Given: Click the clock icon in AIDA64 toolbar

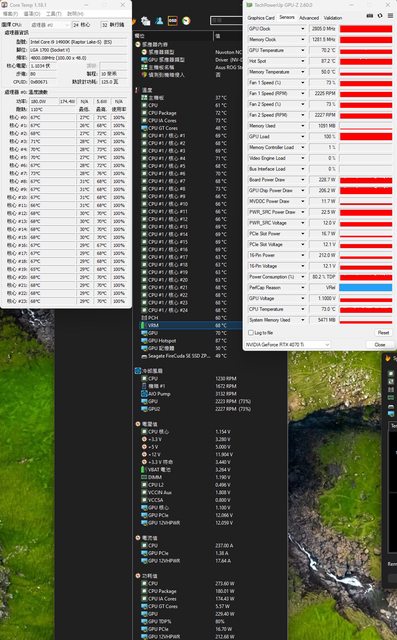Looking at the screenshot, I should [186, 20].
